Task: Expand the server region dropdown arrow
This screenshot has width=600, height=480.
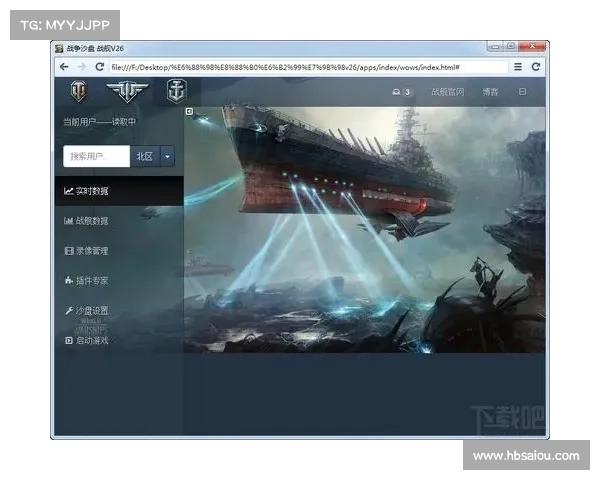Action: (x=167, y=156)
